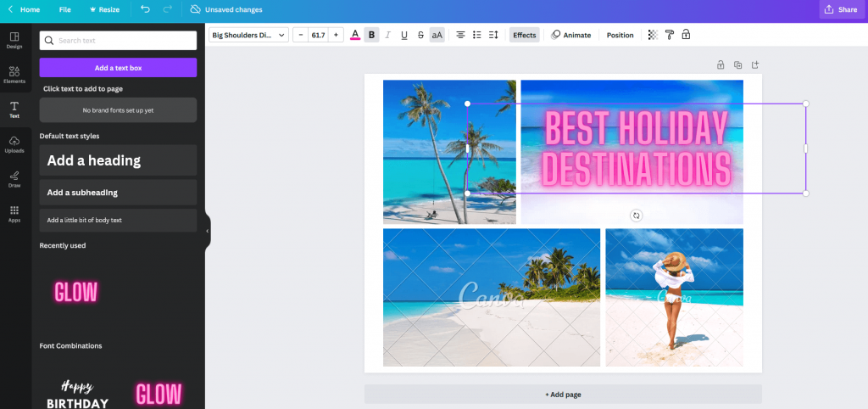Go back to Home
The image size is (868, 409).
tap(24, 9)
